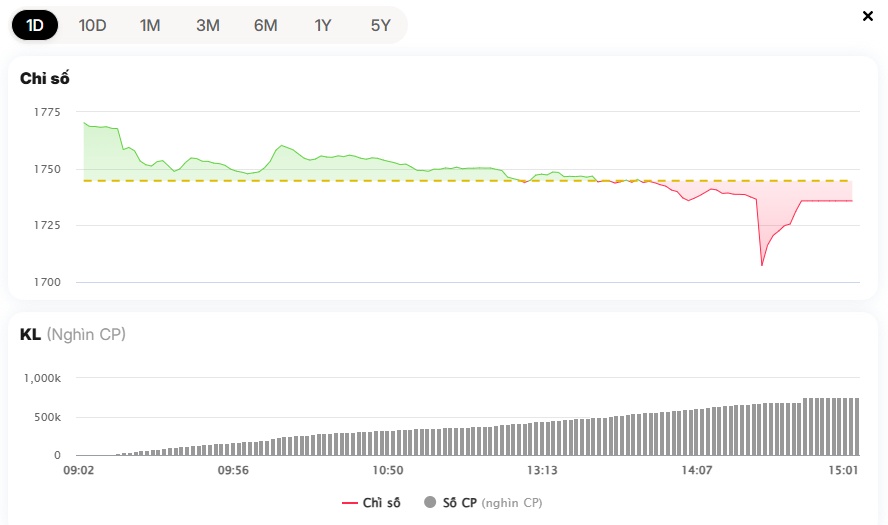Screen dimensions: 888x525
Task: Click the 'KL (Nghìn CP)' volume title
Action: [x=72, y=334]
